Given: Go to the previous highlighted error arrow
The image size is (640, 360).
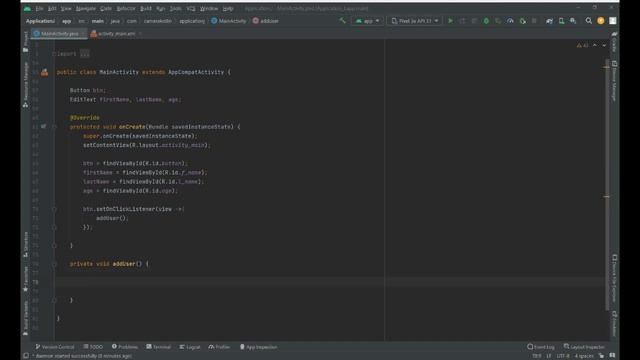Looking at the screenshot, I should point(595,45).
